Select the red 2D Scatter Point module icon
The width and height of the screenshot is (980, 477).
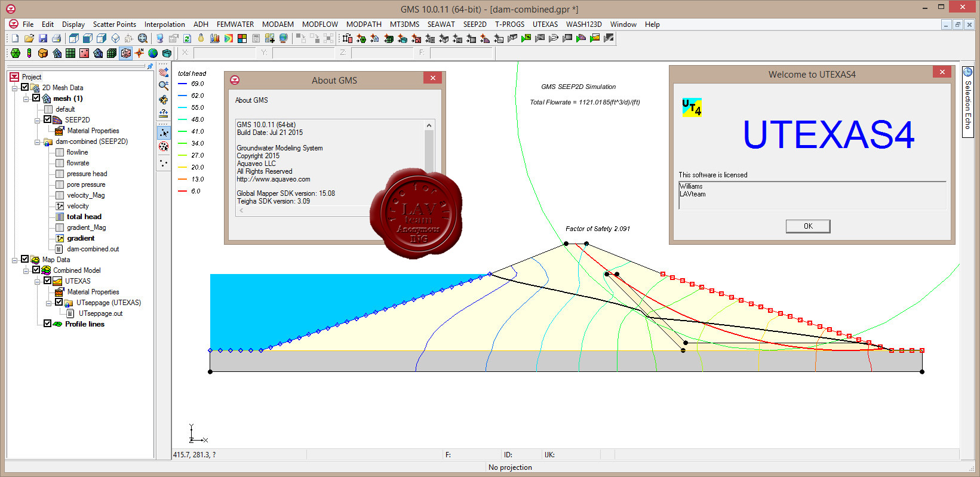(x=84, y=53)
